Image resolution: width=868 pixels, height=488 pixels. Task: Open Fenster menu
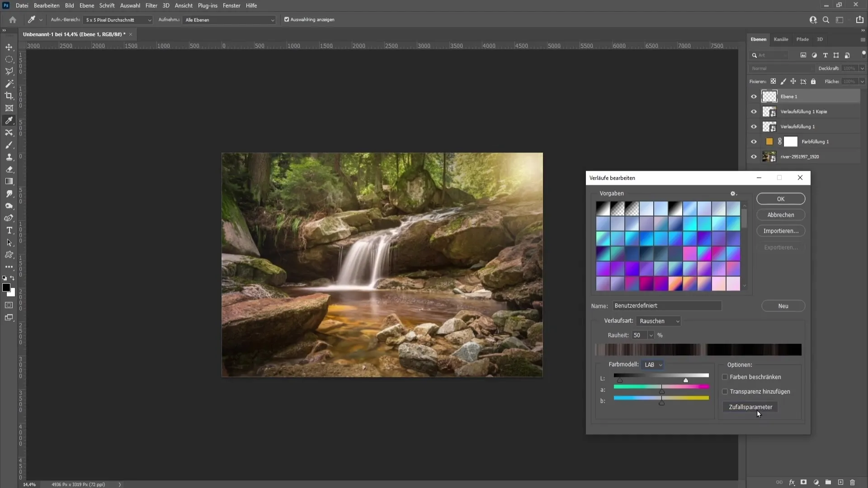pos(232,5)
